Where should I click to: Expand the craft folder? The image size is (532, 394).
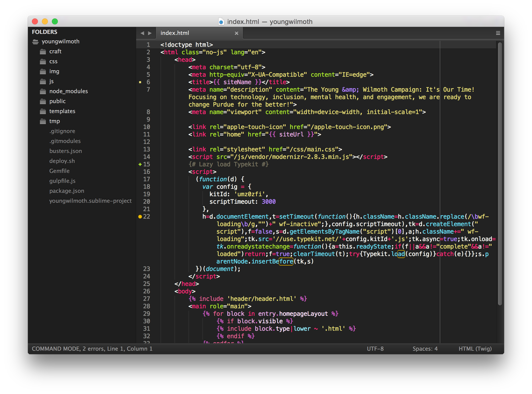click(43, 52)
